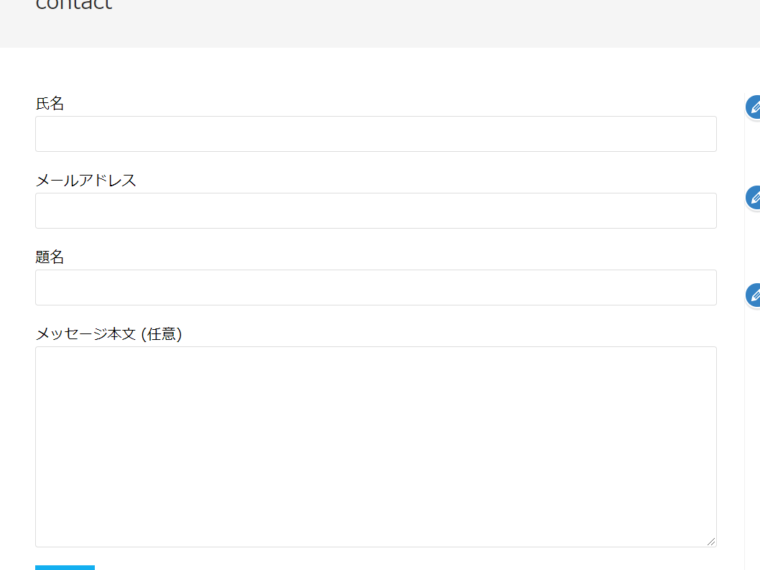Viewport: 760px width, 570px height.
Task: Select the edit pencil icon beside 題名 field
Action: pyautogui.click(x=753, y=295)
